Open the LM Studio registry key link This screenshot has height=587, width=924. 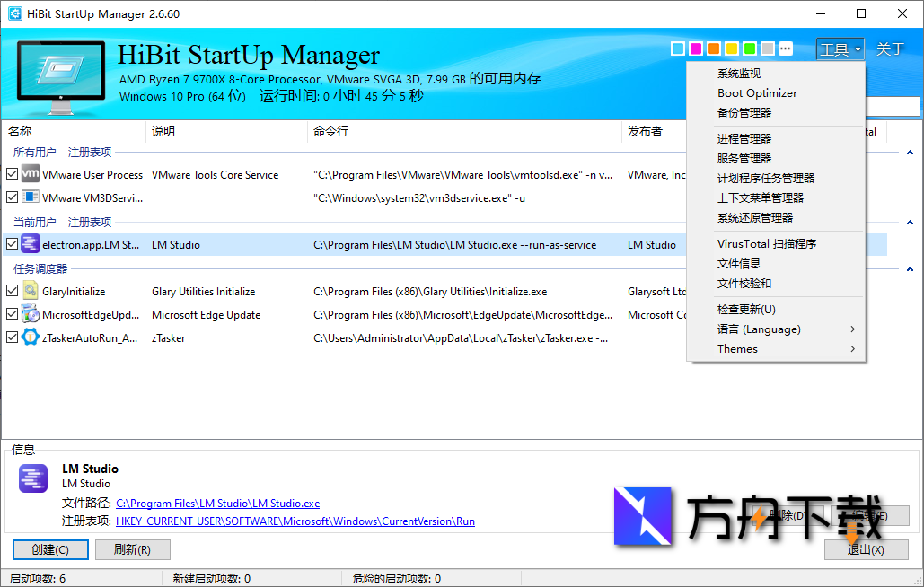[296, 520]
